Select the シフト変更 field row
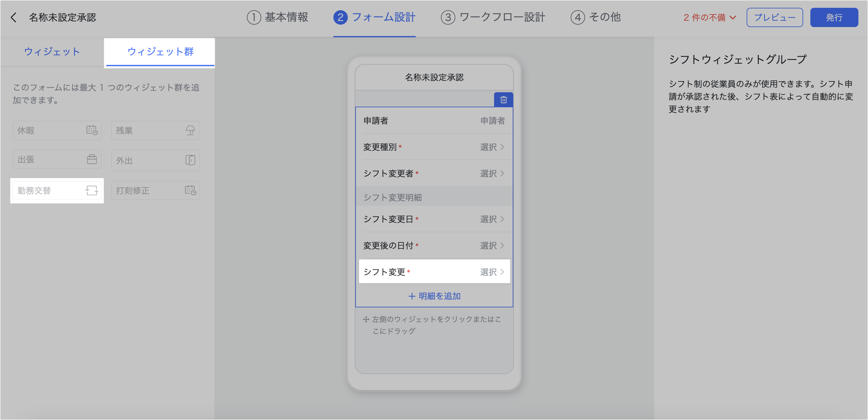This screenshot has width=868, height=420. pyautogui.click(x=434, y=272)
